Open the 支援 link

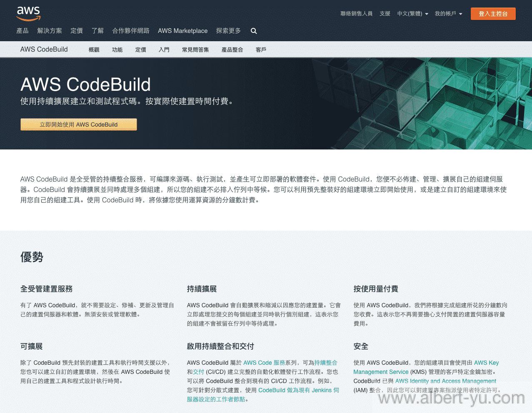tap(385, 14)
